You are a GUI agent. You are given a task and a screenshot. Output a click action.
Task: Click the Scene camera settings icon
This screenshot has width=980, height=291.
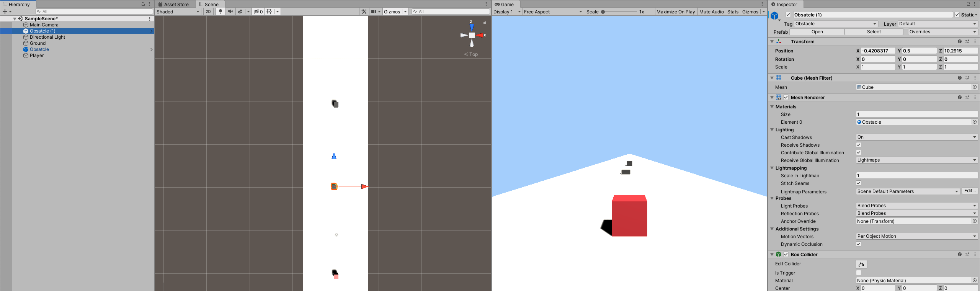click(374, 11)
